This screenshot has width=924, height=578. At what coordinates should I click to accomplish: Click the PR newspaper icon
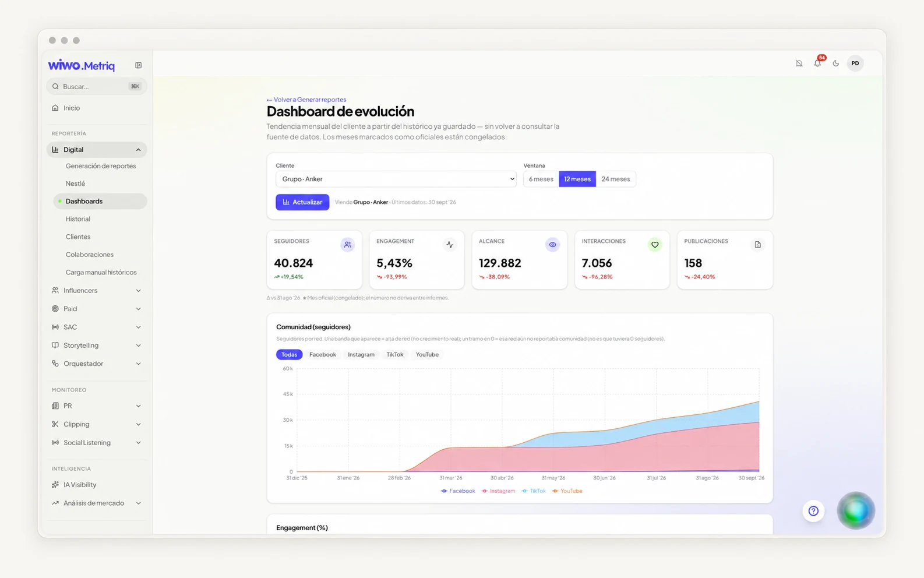click(x=55, y=406)
